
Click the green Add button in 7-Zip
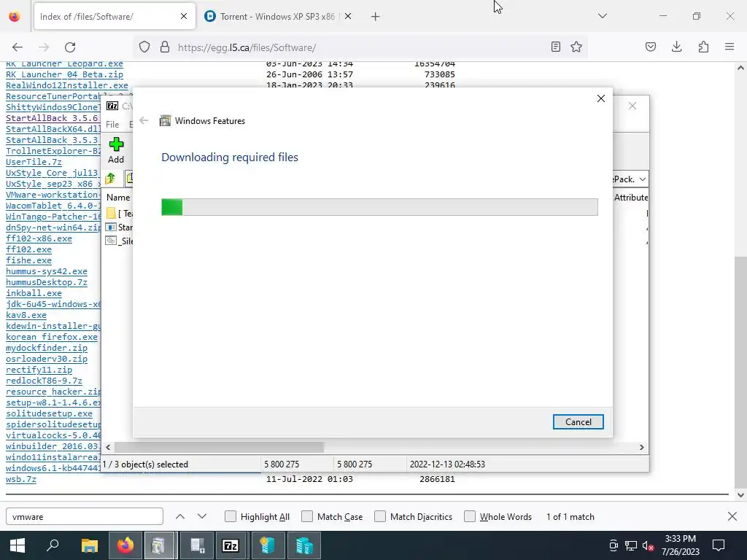click(116, 150)
